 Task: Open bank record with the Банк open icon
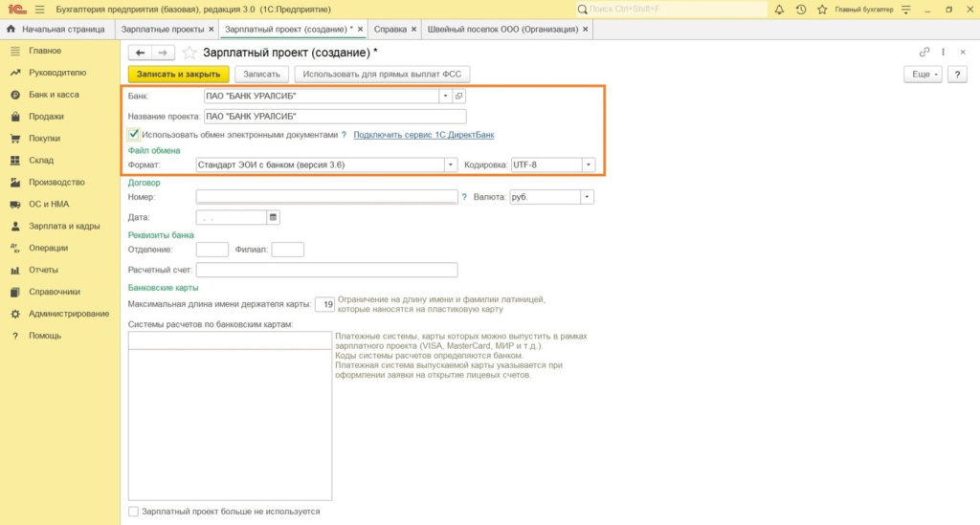(x=459, y=97)
